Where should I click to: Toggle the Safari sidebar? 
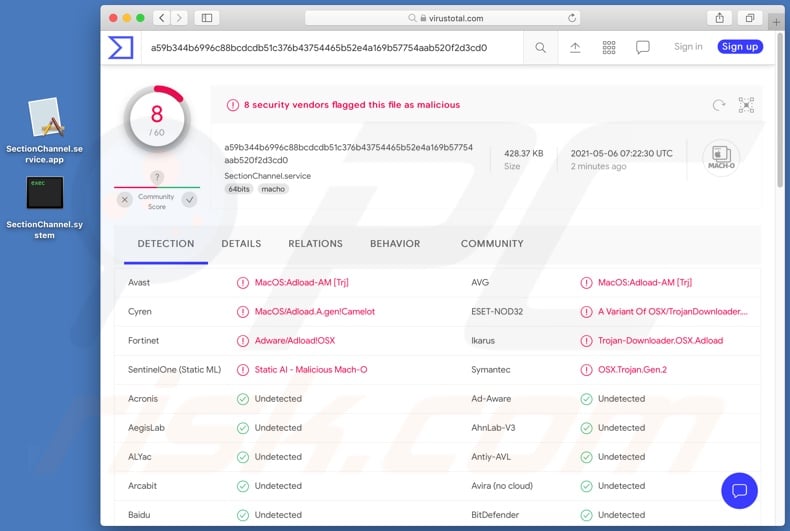(207, 18)
